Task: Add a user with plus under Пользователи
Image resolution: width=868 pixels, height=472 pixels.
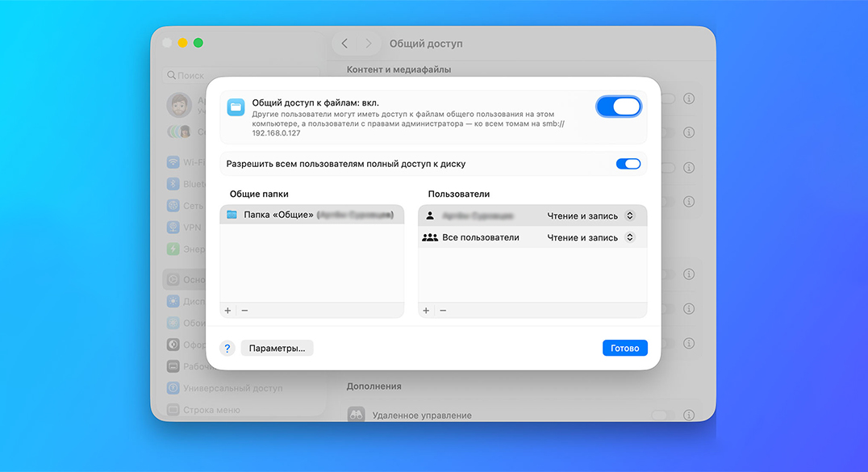Action: coord(426,311)
